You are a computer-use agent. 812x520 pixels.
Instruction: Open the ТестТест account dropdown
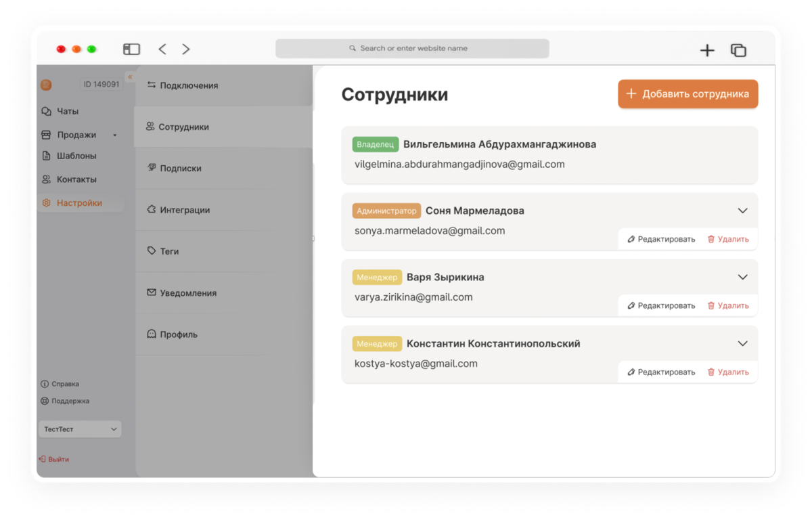tap(80, 429)
